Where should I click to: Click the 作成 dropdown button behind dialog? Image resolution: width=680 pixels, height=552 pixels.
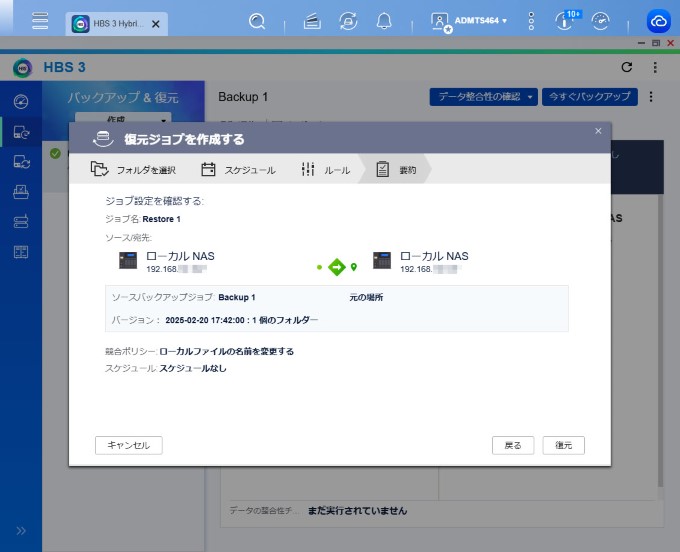point(123,118)
